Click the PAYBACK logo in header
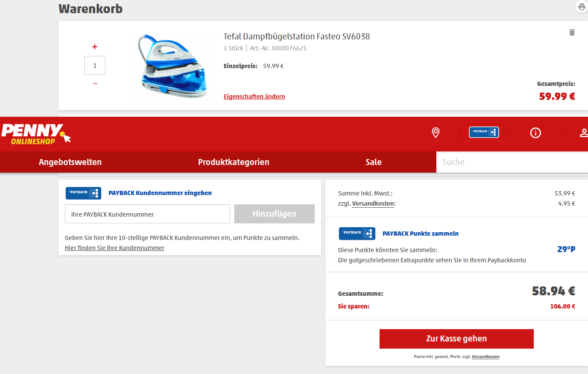Screen dimensions: 588x374 tap(484, 132)
